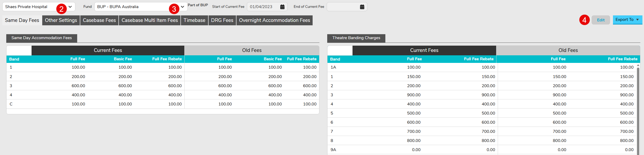Expand the Shaes Private Hospital dropdown
The image size is (644, 155).
70,7
